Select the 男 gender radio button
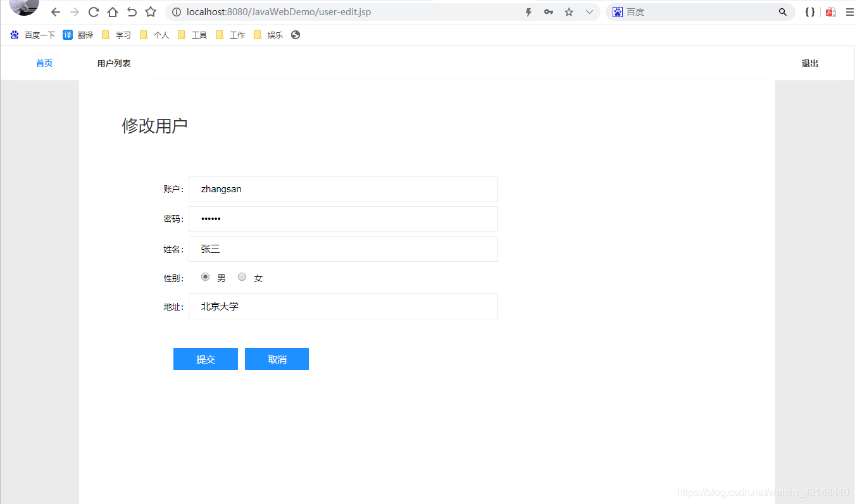Image resolution: width=855 pixels, height=504 pixels. click(x=205, y=276)
